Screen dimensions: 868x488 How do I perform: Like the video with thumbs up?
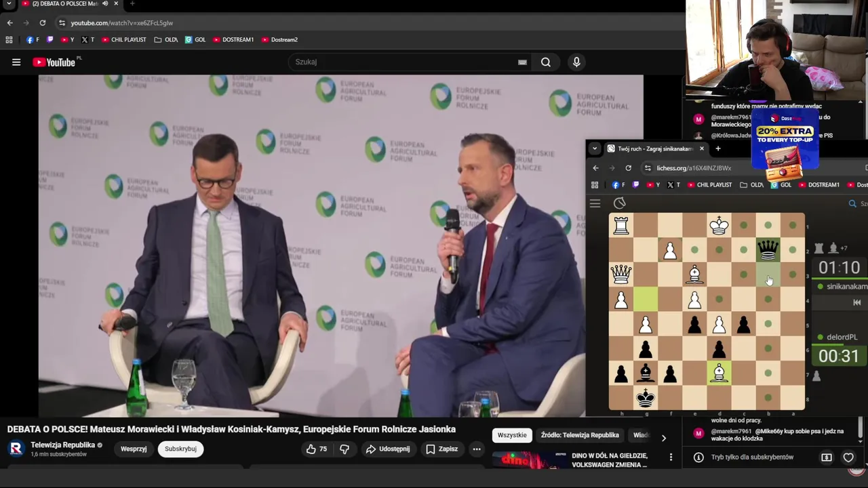316,449
